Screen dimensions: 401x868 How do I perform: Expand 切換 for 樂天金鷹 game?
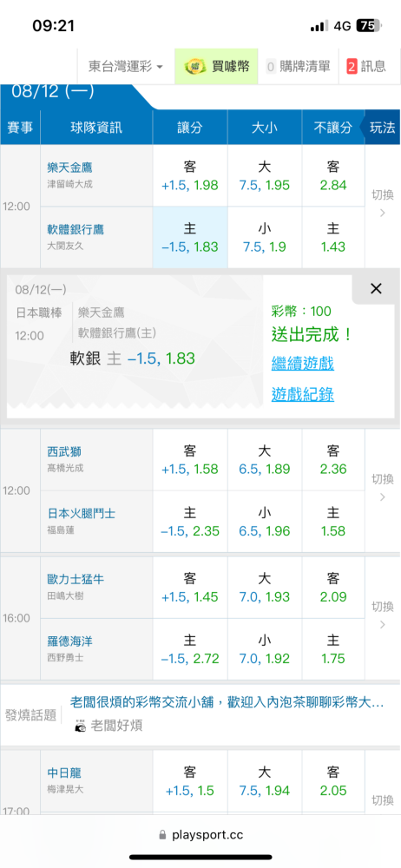click(x=382, y=203)
